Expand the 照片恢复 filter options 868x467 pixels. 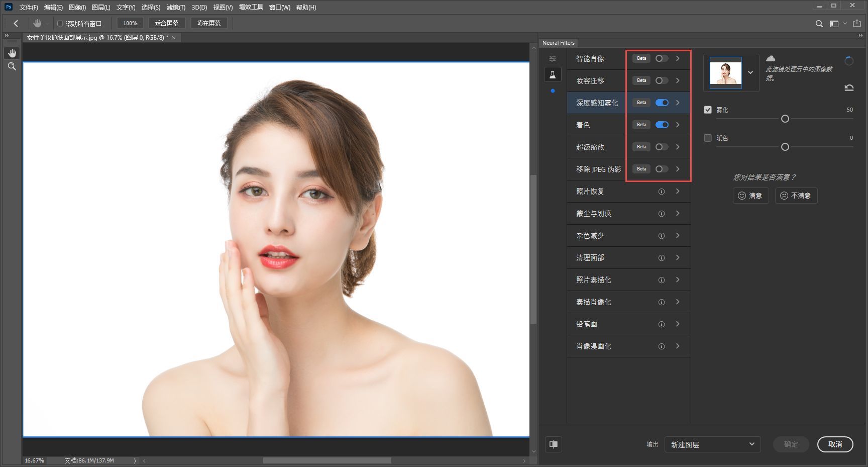coord(678,192)
